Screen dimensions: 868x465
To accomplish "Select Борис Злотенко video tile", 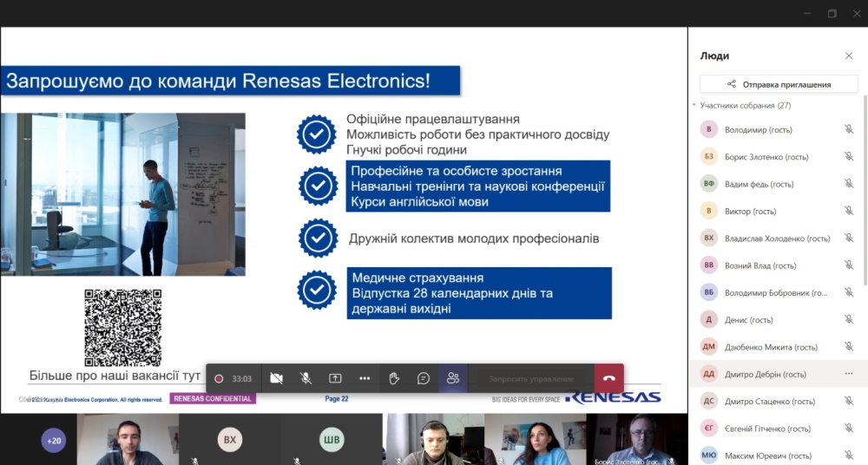I will [637, 440].
